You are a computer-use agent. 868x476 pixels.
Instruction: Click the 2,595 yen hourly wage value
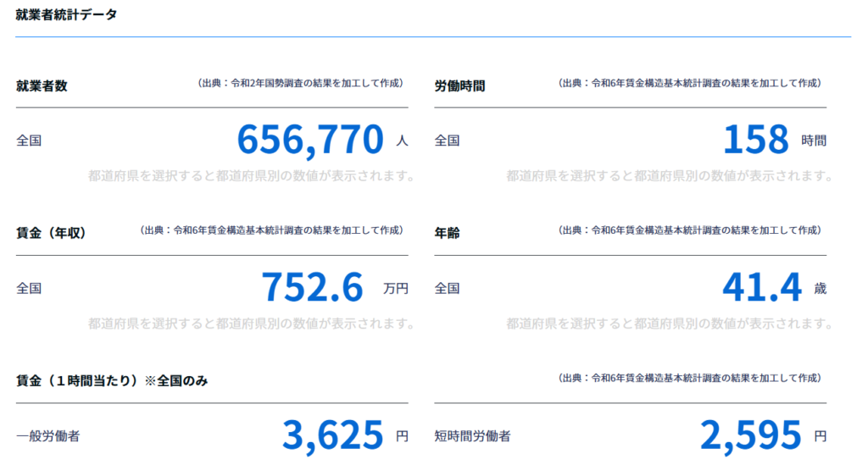[750, 435]
